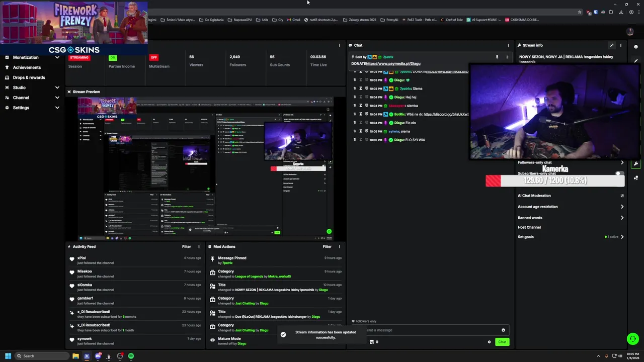Click the Spotify icon in the taskbar
Viewport: 644px width, 362px height.
[x=131, y=356]
